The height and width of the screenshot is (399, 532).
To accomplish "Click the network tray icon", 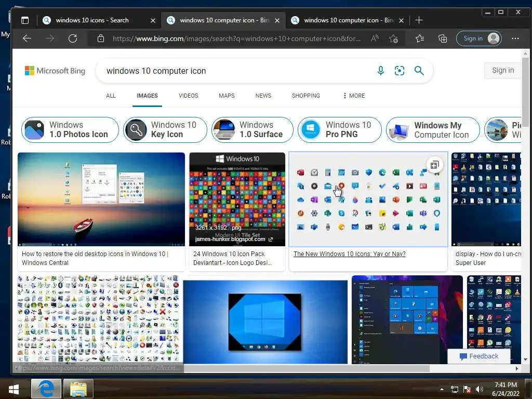I will 454,389.
